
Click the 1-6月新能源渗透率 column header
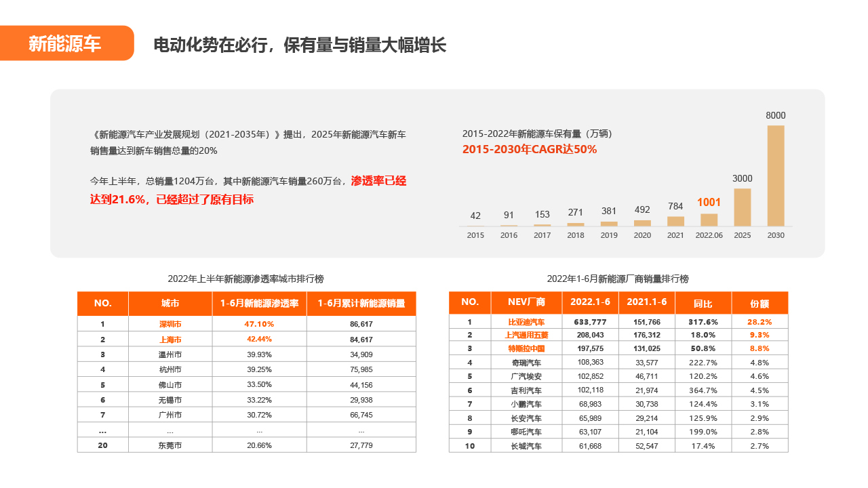(x=260, y=304)
